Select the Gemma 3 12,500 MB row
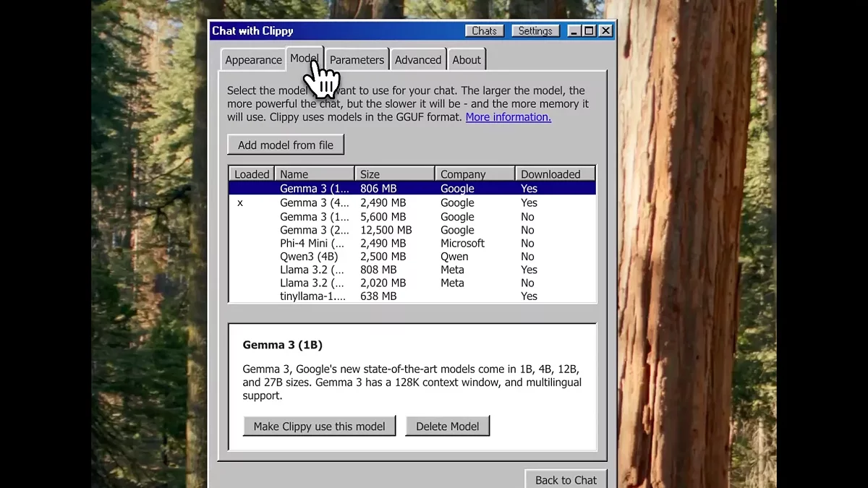 point(412,230)
